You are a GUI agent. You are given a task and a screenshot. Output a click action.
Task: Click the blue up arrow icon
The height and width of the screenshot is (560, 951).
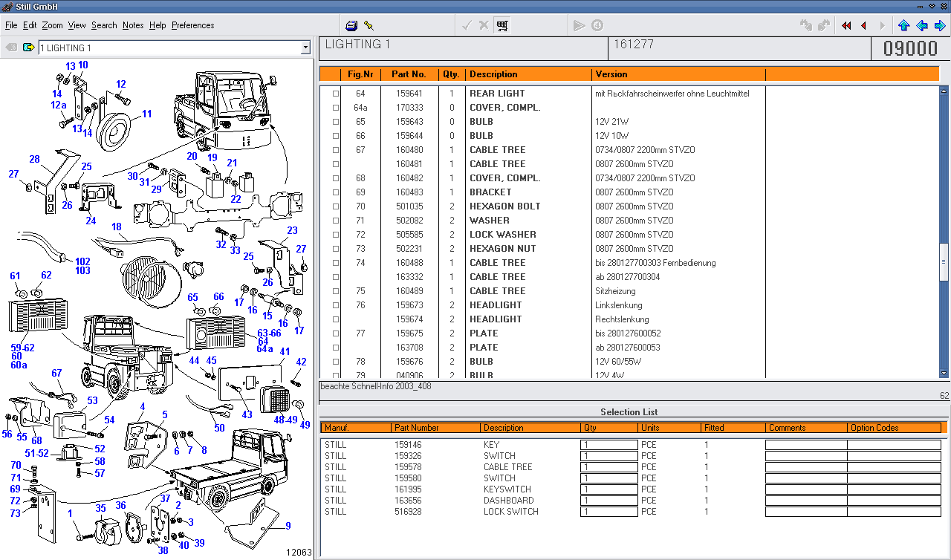[x=903, y=25]
